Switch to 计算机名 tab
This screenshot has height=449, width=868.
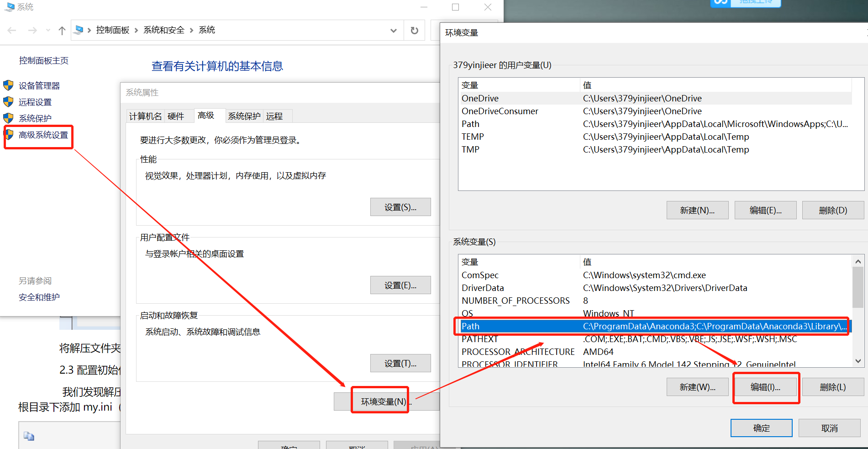pos(145,116)
